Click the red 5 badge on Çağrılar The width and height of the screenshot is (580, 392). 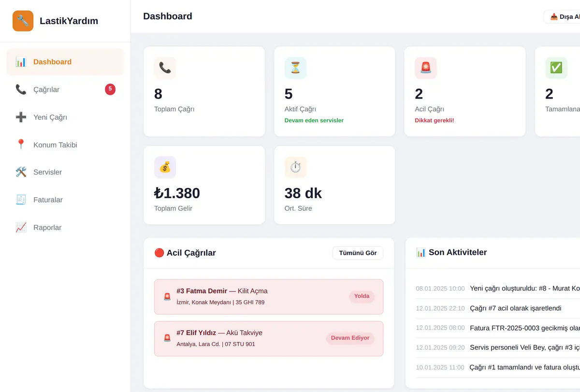click(110, 89)
